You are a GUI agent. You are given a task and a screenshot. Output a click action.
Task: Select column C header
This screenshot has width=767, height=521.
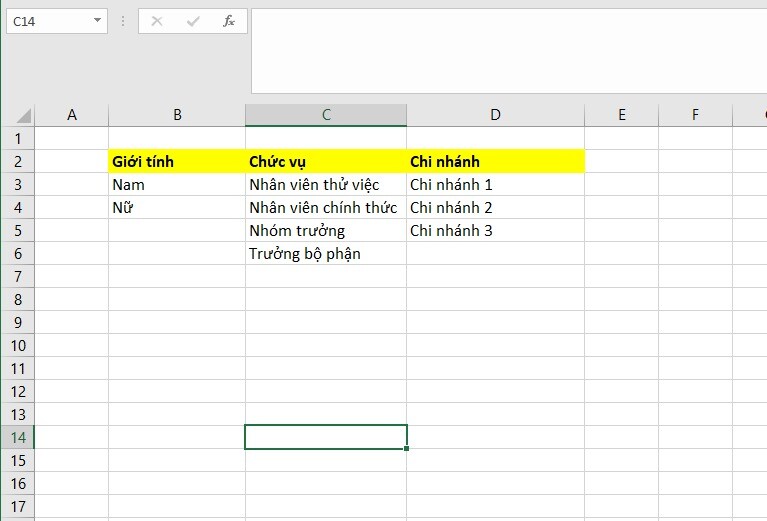click(326, 115)
